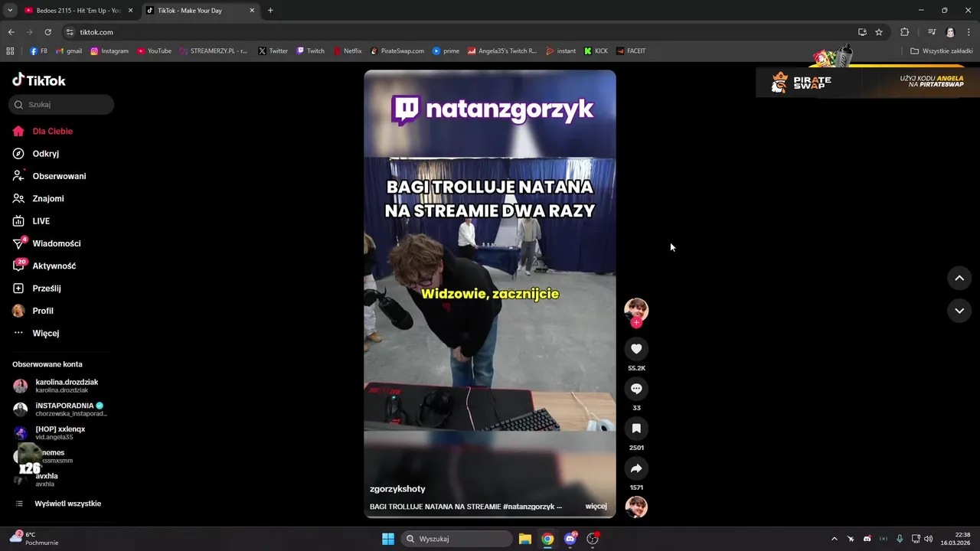
Task: Open the apps grid in bookmarks bar
Action: click(10, 51)
